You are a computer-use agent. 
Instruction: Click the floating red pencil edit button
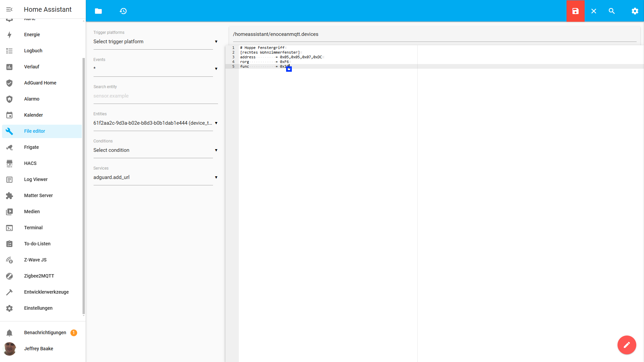click(627, 345)
